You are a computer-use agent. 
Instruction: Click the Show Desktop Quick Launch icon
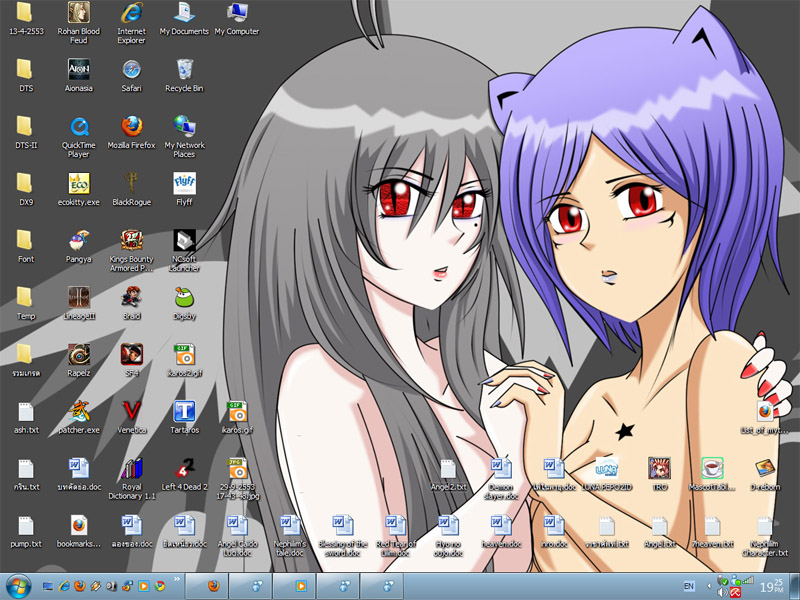(48, 586)
